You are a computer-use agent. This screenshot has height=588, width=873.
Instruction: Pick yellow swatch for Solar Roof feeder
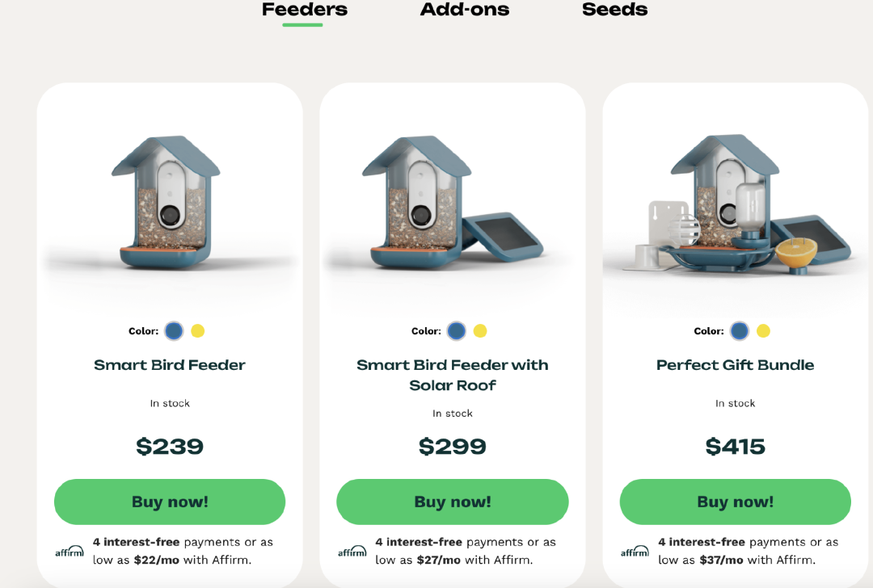pyautogui.click(x=480, y=331)
